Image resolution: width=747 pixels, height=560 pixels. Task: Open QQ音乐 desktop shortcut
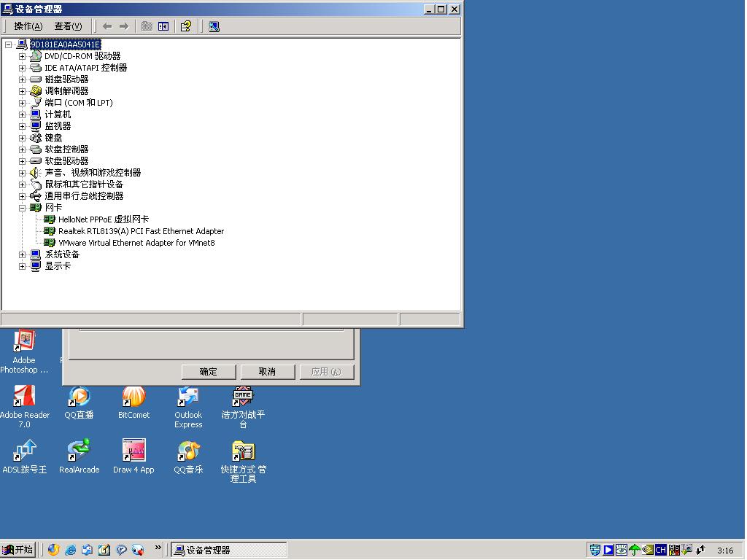click(x=188, y=457)
